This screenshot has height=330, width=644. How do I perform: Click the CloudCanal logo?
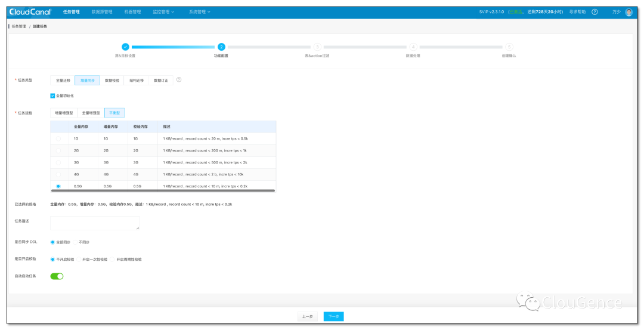click(x=30, y=12)
